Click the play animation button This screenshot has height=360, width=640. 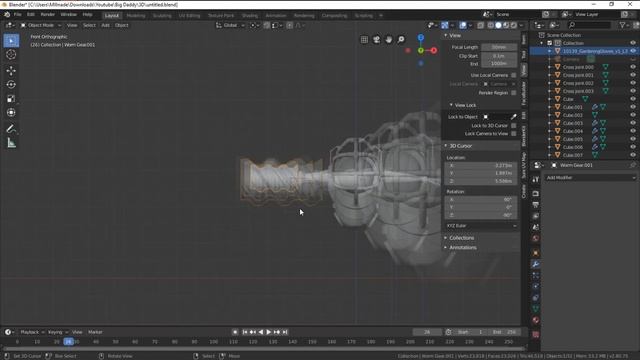click(269, 332)
